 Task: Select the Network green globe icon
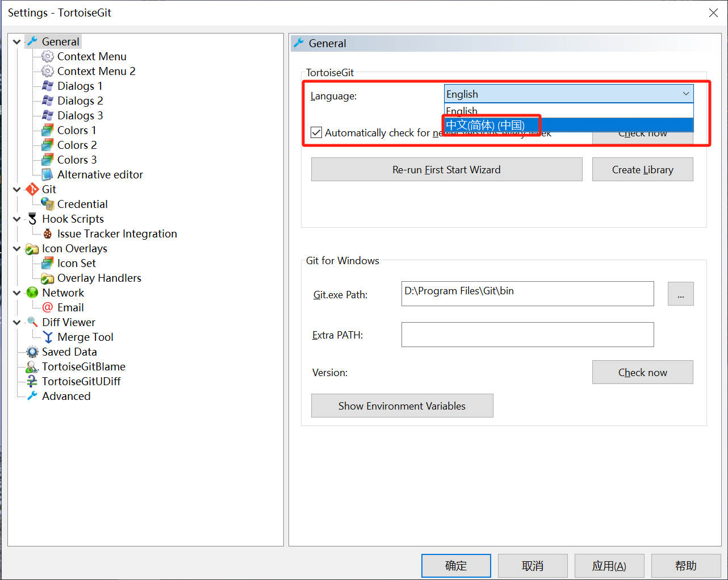point(32,293)
